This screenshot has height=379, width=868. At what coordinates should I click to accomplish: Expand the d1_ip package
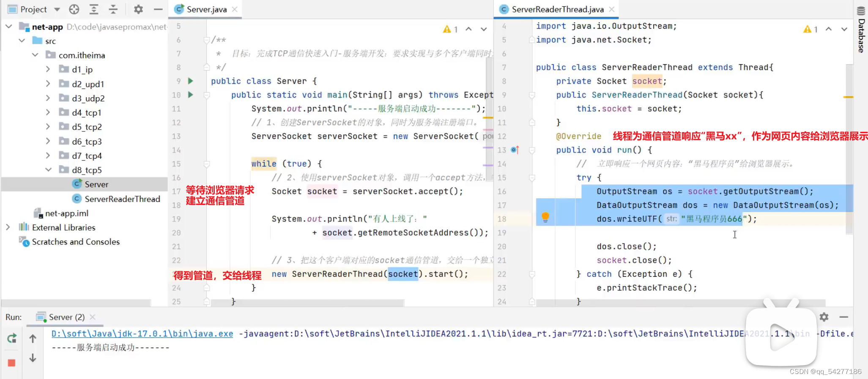[48, 69]
